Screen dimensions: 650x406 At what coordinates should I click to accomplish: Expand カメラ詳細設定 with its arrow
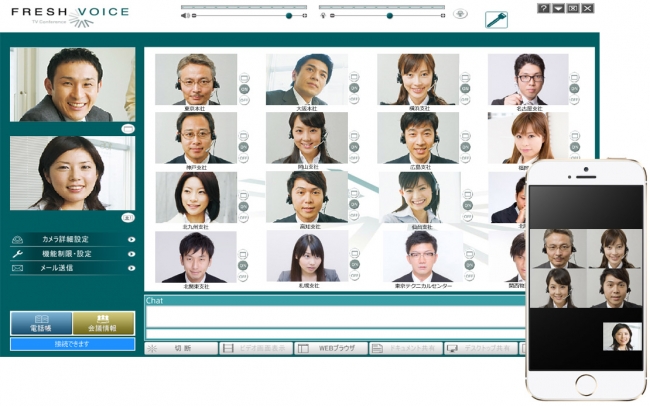(x=131, y=240)
